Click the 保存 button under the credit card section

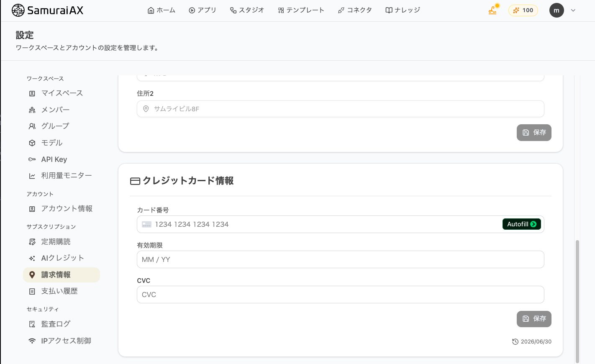pyautogui.click(x=534, y=319)
